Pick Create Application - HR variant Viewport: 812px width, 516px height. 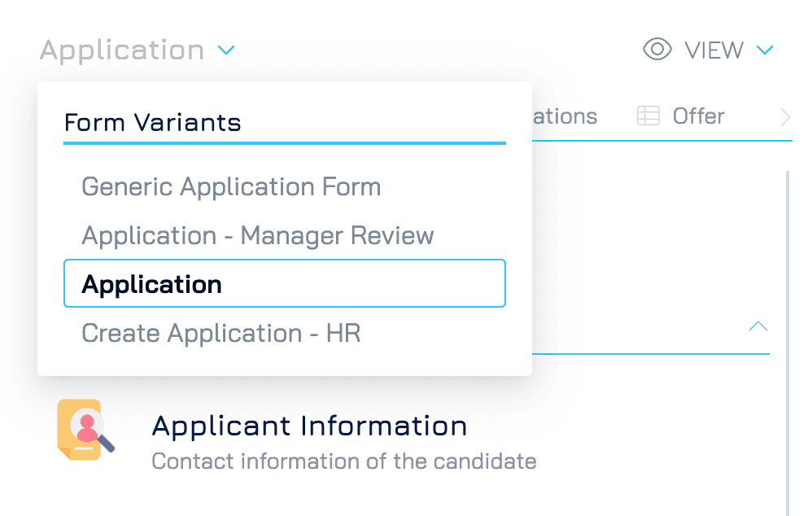coord(220,333)
